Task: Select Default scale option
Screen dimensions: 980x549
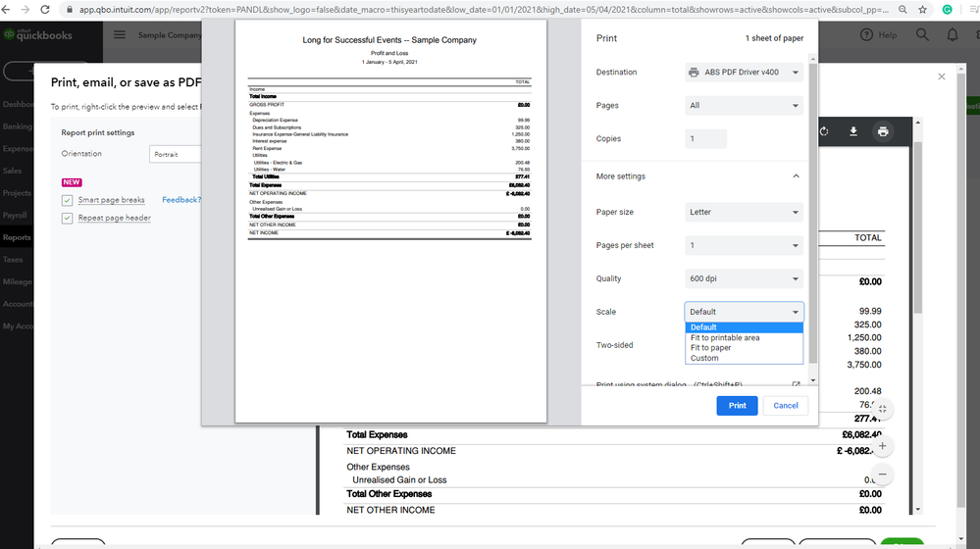Action: [744, 327]
